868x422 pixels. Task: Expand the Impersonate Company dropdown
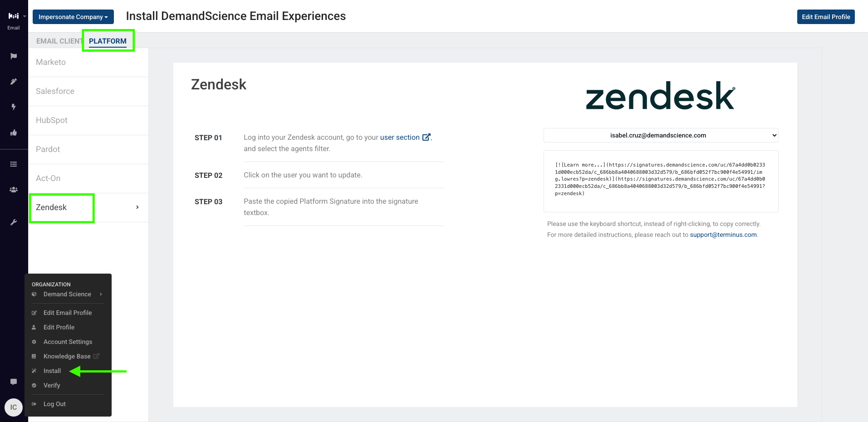pyautogui.click(x=73, y=17)
